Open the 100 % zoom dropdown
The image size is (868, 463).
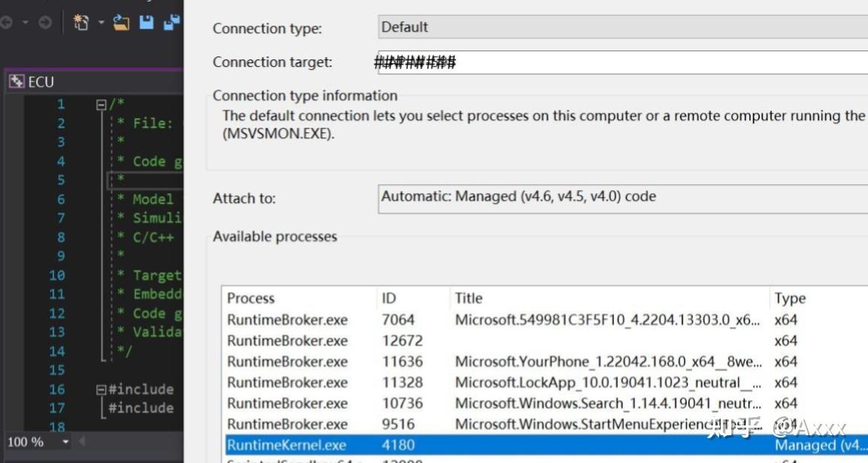pos(65,442)
